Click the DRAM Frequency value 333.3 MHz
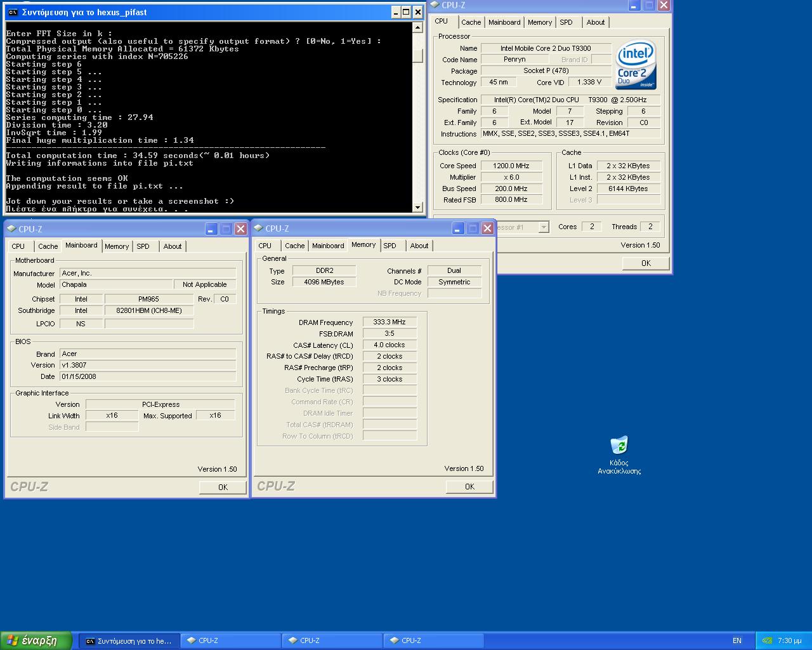Viewport: 812px width, 650px height. click(x=390, y=322)
